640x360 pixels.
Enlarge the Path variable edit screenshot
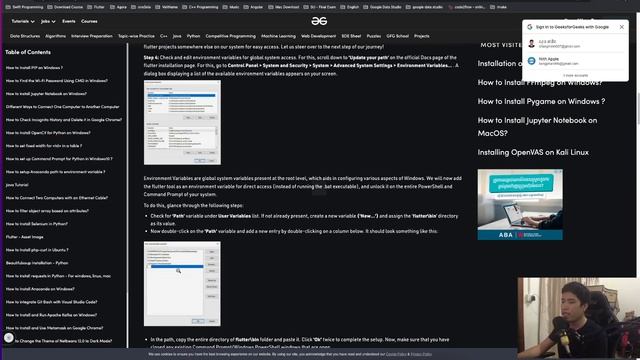[182, 284]
